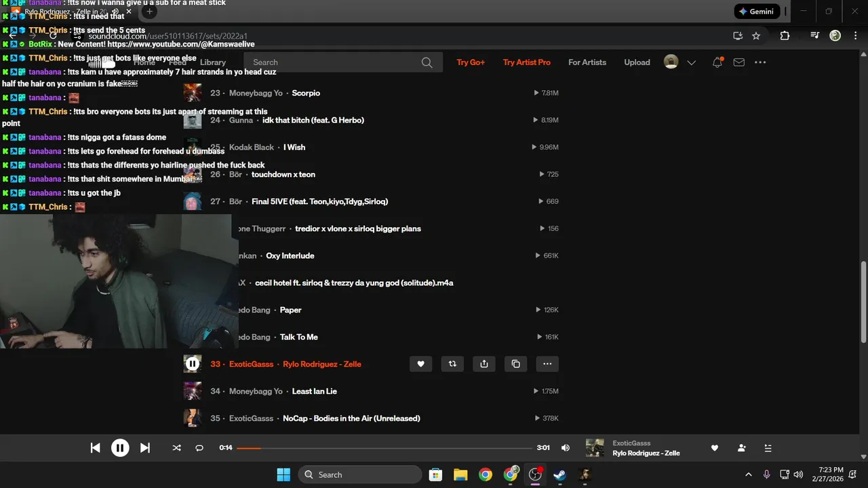Mute volume in SoundCloud player

566,447
